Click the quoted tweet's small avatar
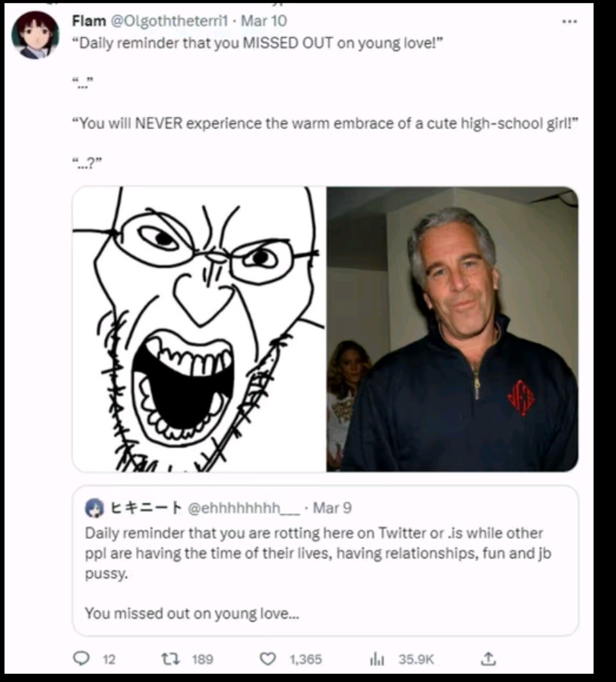This screenshot has height=682, width=616. click(94, 508)
